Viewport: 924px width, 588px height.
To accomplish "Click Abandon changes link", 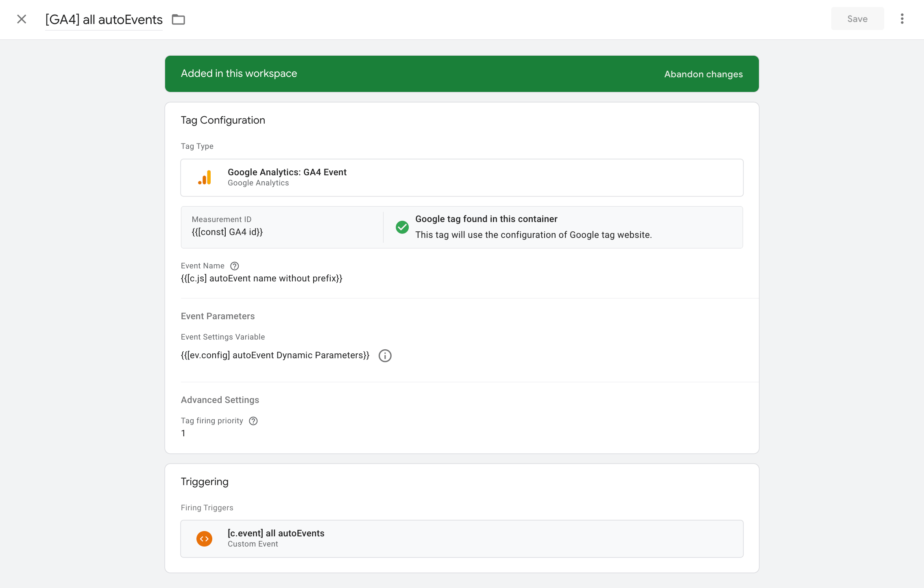I will (703, 74).
